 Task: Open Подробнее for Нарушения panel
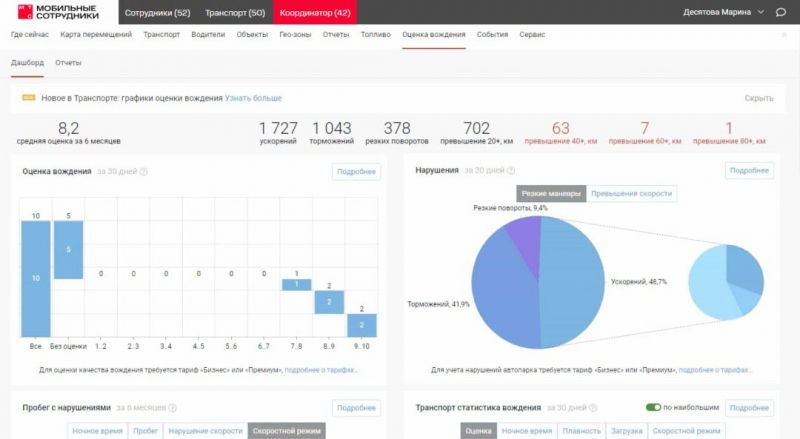[x=750, y=171]
